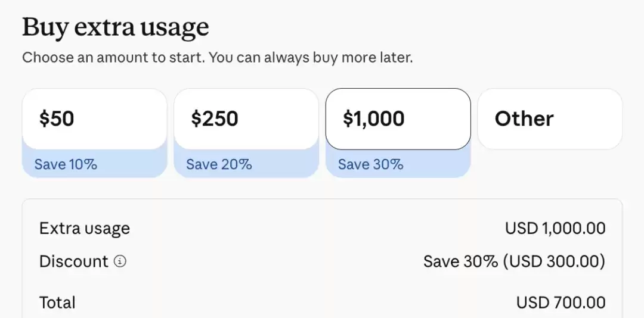The image size is (644, 318).
Task: Select the $50 amount option
Action: (x=94, y=119)
